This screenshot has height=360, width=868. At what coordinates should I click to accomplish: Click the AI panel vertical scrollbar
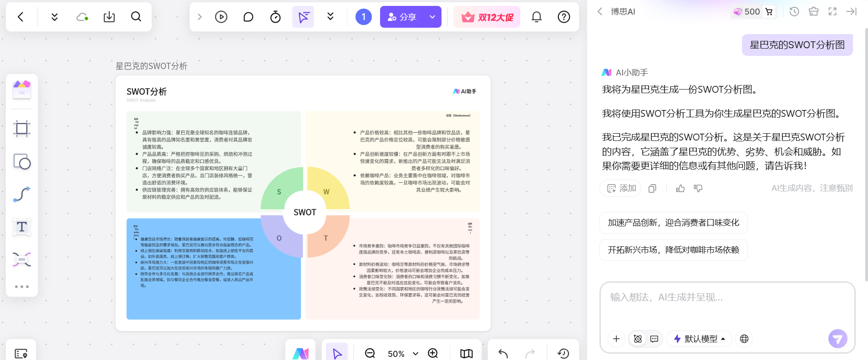tap(866, 155)
